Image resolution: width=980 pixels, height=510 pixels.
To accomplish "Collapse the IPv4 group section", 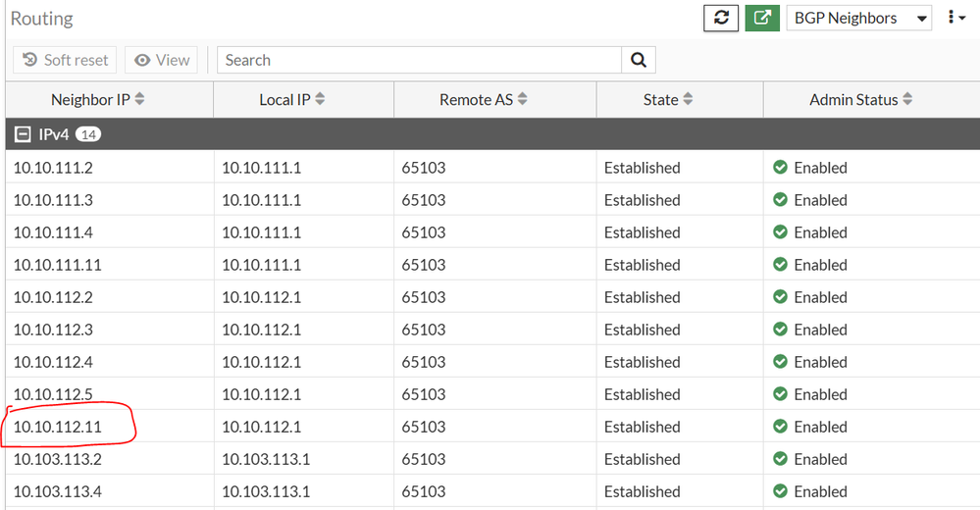I will tap(23, 133).
